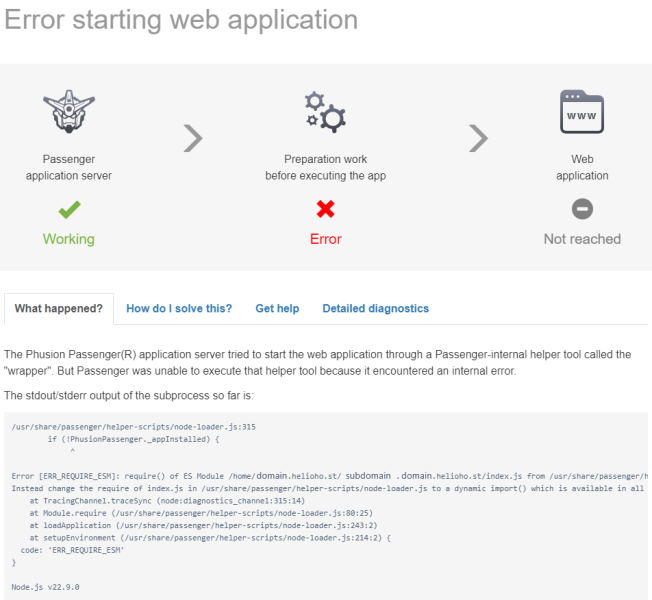The width and height of the screenshot is (652, 600).
Task: Click the preparation work gears icon
Action: [x=325, y=112]
